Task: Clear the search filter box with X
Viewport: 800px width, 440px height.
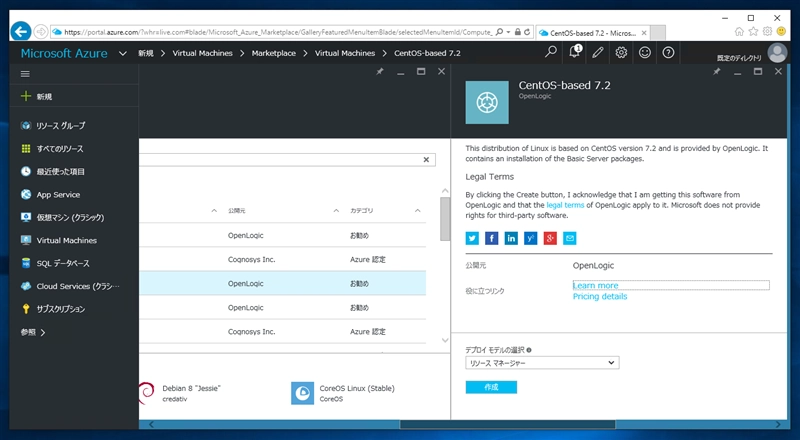Action: (426, 160)
